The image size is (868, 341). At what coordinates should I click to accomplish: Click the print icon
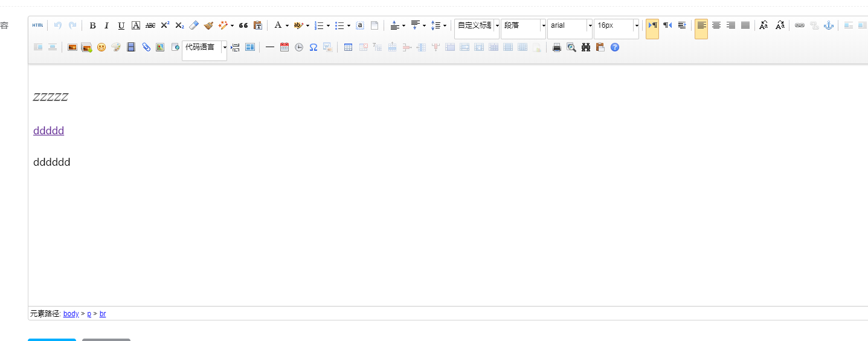pyautogui.click(x=557, y=47)
